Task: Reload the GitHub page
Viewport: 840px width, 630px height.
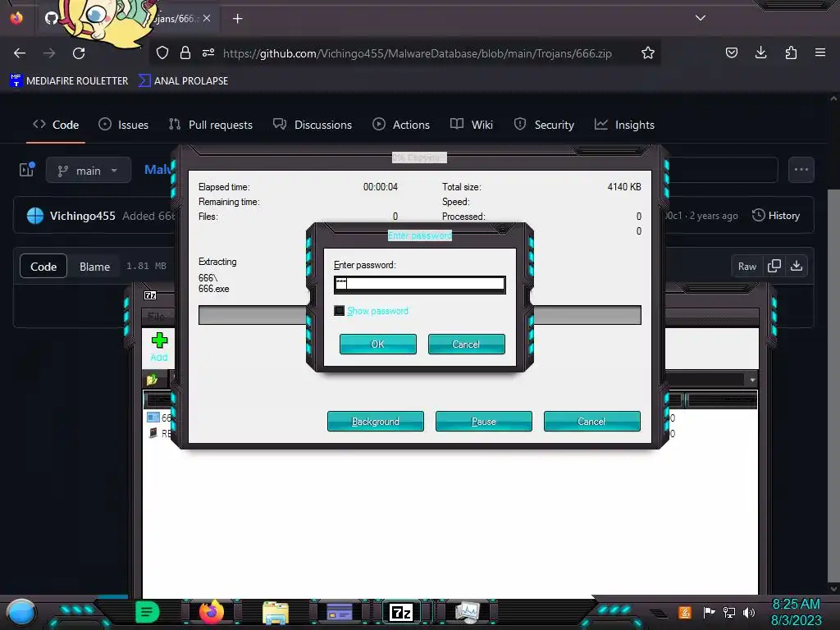Action: click(79, 53)
